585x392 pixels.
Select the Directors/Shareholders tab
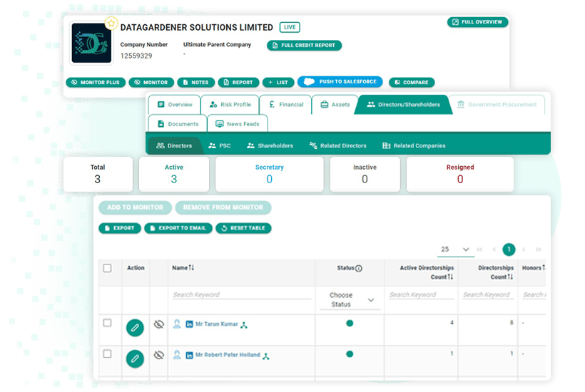(404, 105)
